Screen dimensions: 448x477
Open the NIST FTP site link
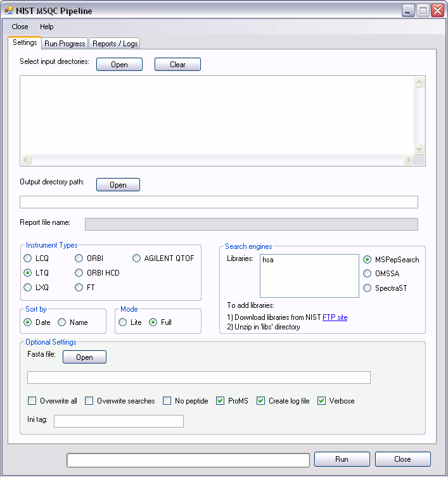(x=335, y=317)
